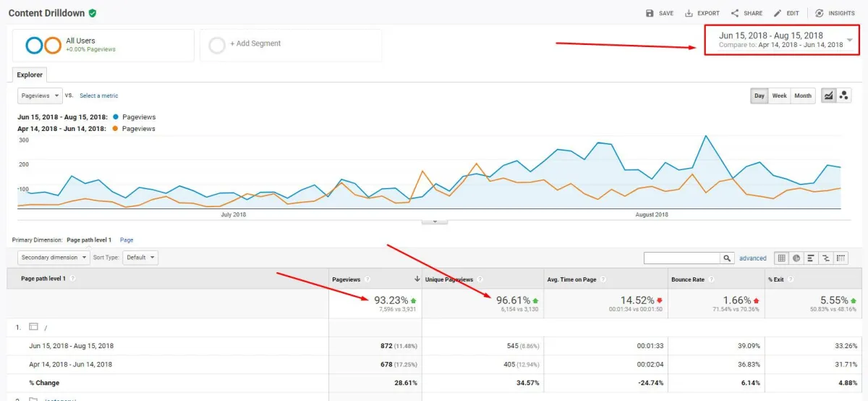Click help icon next to Avg. Time on Page
The image size is (868, 401).
pos(603,279)
